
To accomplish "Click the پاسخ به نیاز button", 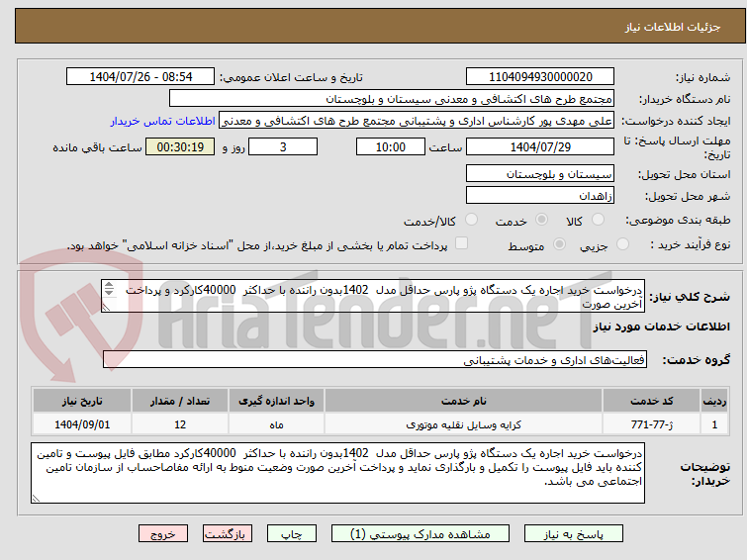I will point(574,534).
